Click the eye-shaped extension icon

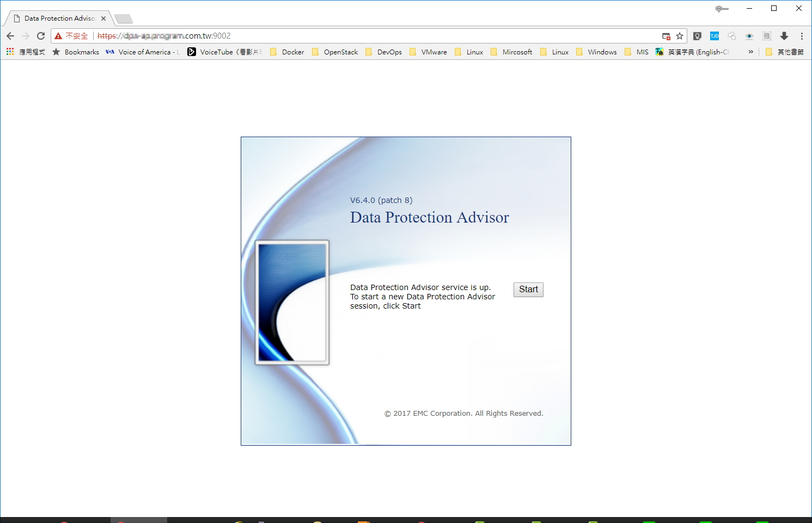(x=749, y=36)
